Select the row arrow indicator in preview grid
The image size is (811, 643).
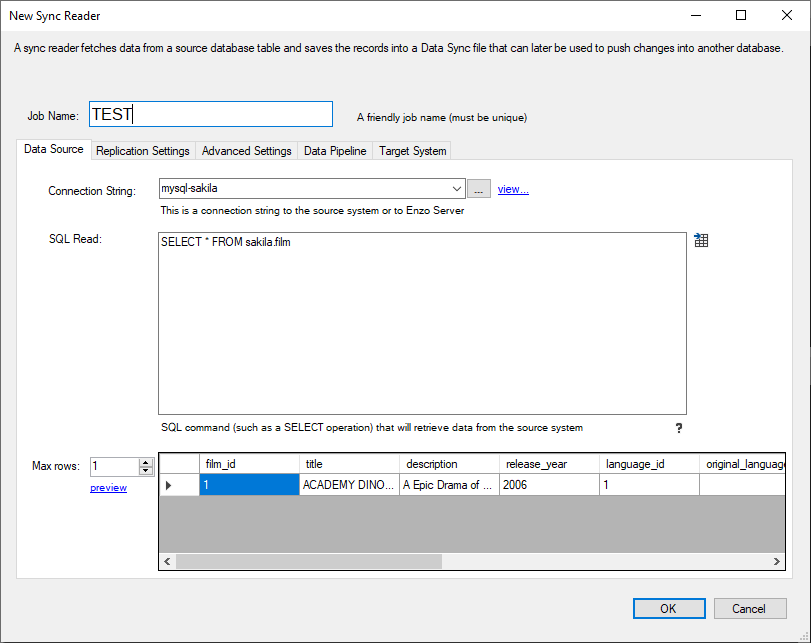(169, 485)
